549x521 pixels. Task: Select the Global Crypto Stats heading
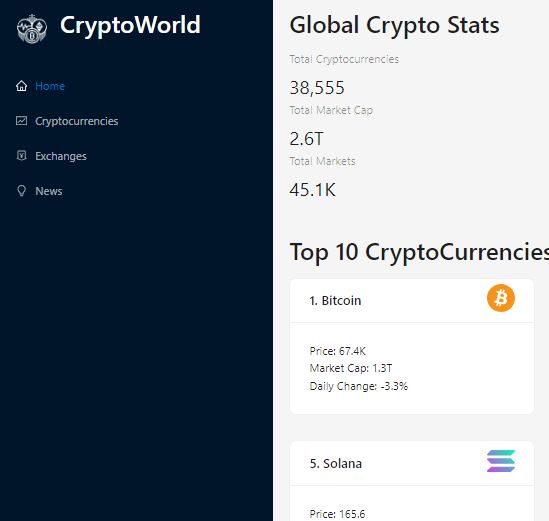395,26
